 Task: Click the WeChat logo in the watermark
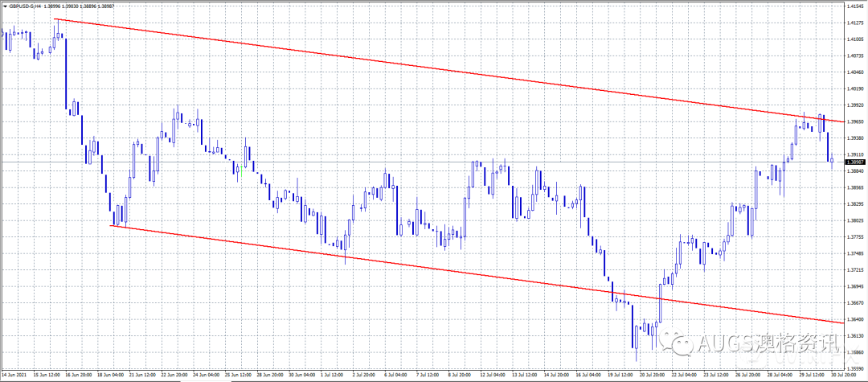pyautogui.click(x=680, y=343)
